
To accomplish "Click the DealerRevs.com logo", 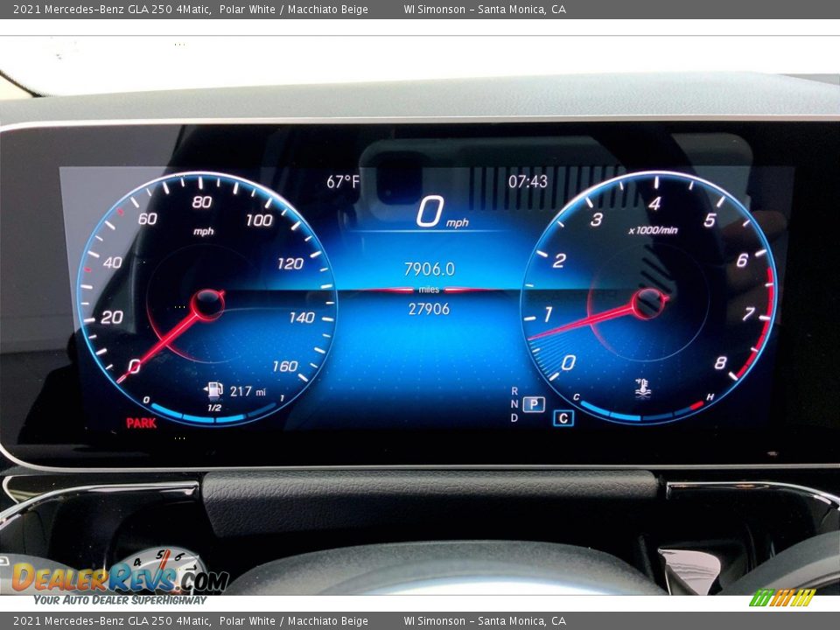I will [x=121, y=577].
